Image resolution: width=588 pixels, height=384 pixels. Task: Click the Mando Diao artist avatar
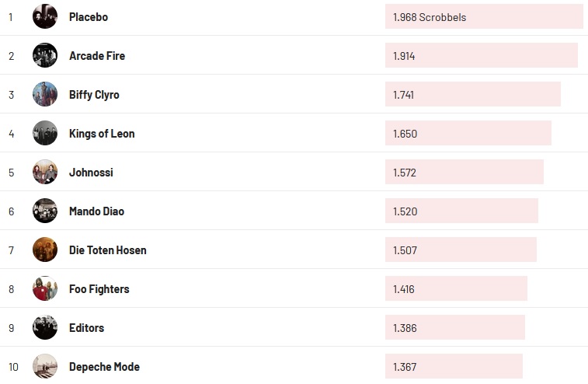45,211
